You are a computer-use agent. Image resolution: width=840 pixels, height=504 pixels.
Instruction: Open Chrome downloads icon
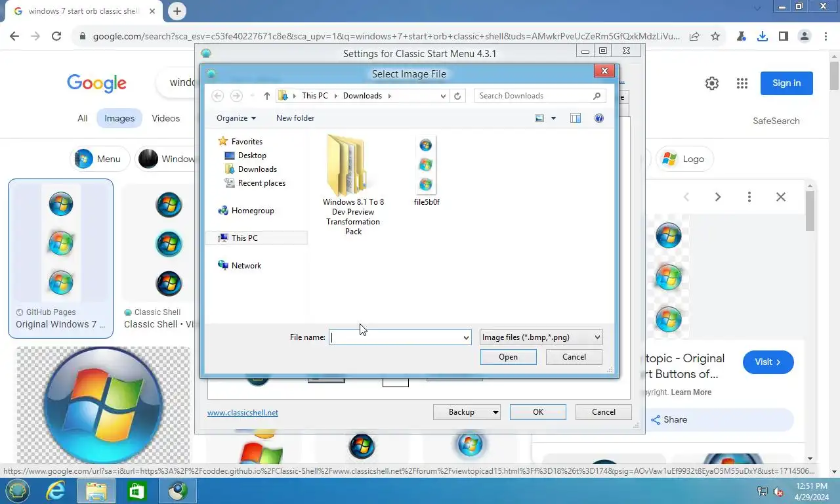click(x=763, y=37)
